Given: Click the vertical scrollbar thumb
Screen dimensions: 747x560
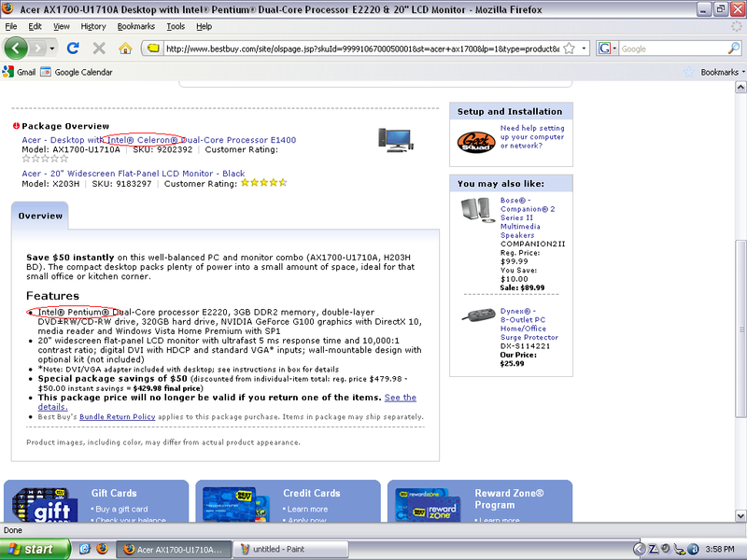Looking at the screenshot, I should (x=740, y=329).
